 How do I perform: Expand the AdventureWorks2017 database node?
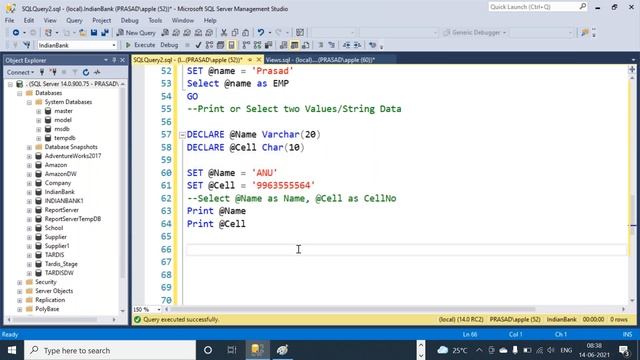pyautogui.click(x=29, y=156)
